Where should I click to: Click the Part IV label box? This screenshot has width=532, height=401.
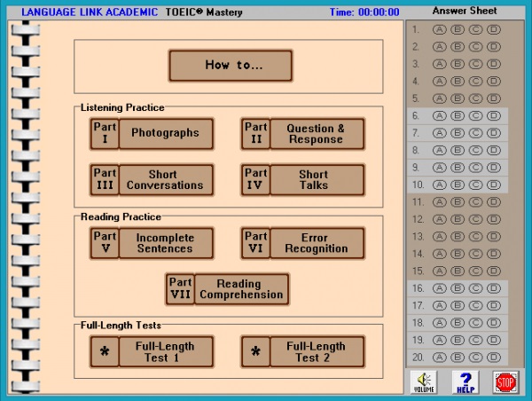(x=255, y=180)
